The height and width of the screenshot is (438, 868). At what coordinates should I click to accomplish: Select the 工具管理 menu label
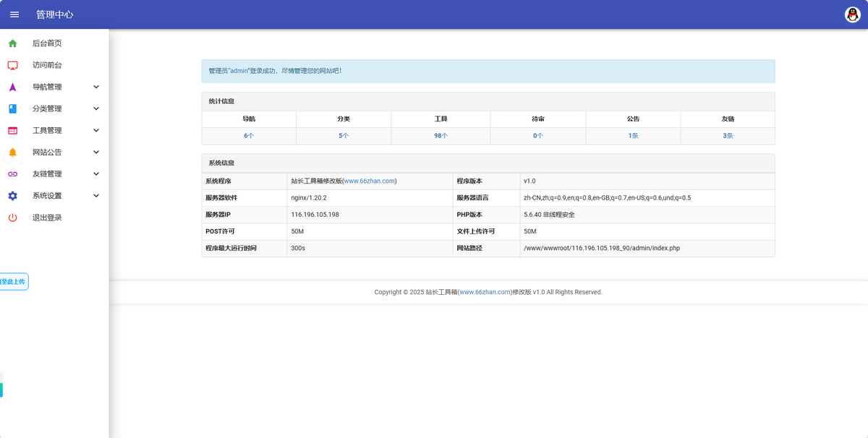(47, 130)
